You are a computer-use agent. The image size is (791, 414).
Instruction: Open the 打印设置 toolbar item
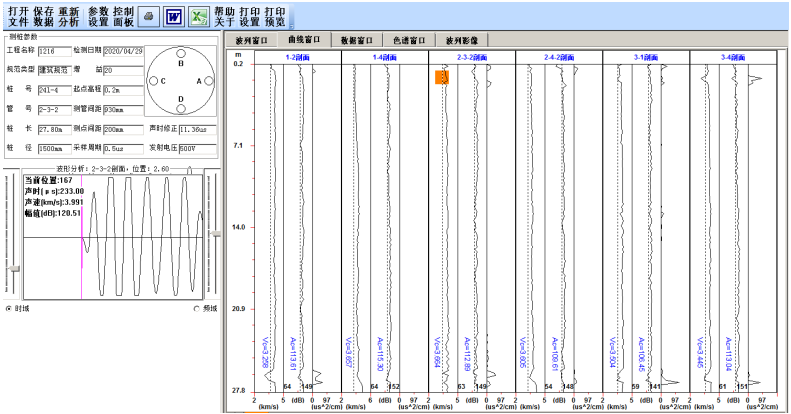tap(250, 17)
